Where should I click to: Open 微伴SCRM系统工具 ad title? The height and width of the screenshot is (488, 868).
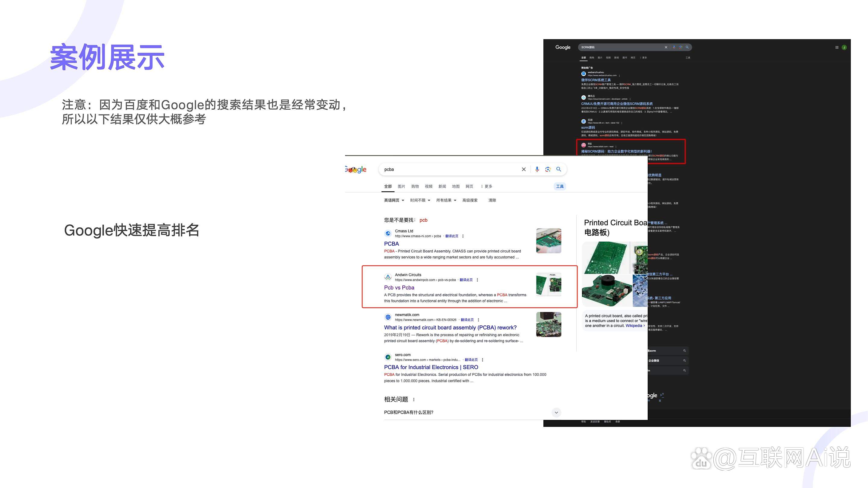pyautogui.click(x=596, y=80)
